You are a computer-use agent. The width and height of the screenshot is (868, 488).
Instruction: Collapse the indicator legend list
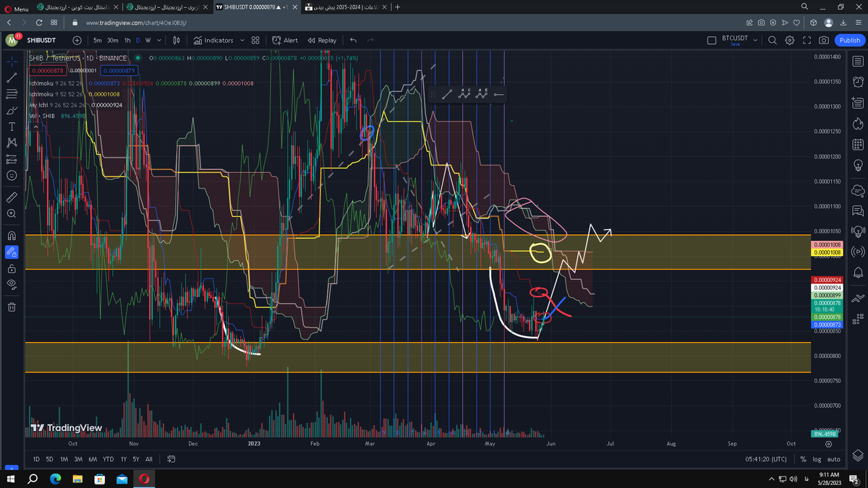[x=36, y=127]
